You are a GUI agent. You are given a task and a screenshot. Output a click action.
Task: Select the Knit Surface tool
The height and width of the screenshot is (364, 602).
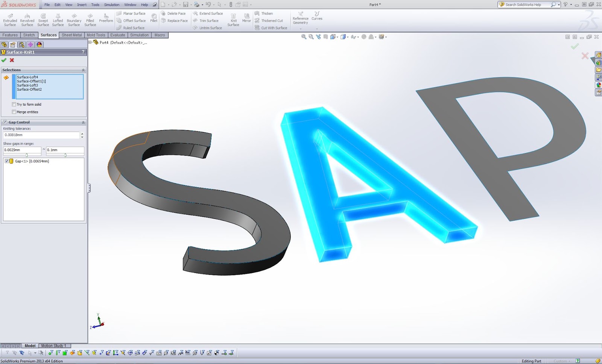pyautogui.click(x=233, y=20)
